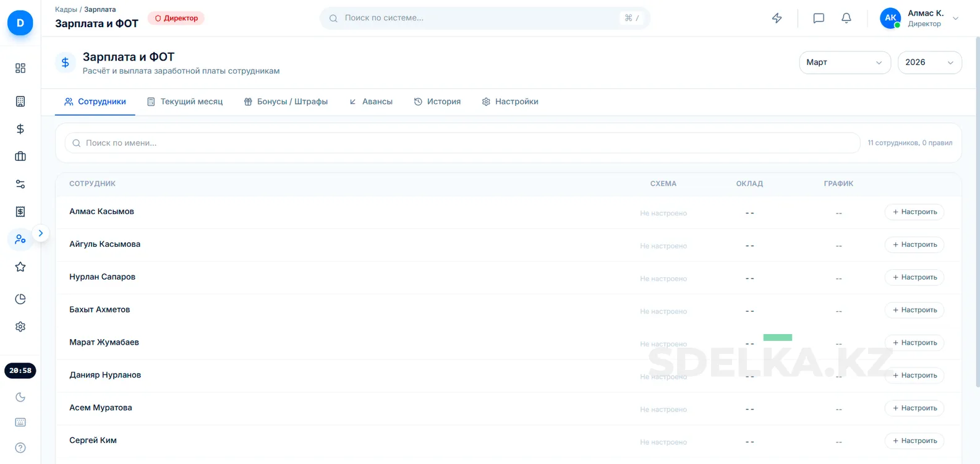Viewport: 980px width, 464px height.
Task: Click the Поиск по имени search field
Action: pyautogui.click(x=462, y=143)
